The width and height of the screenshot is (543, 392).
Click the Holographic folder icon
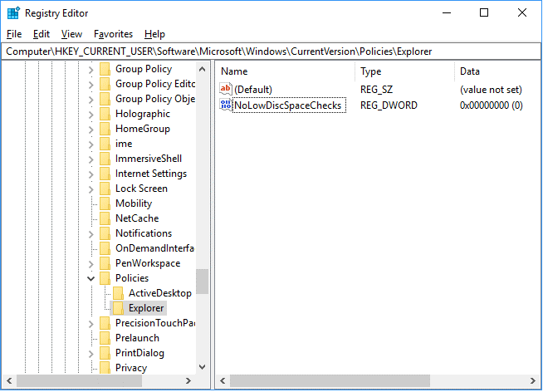point(105,114)
